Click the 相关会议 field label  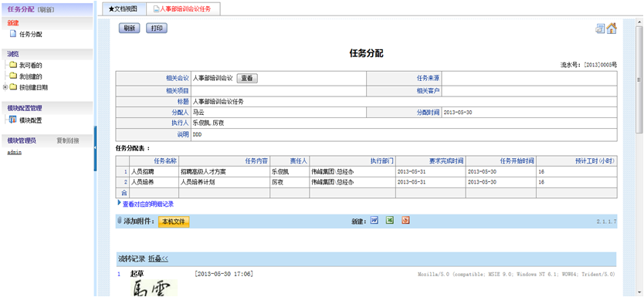pos(177,78)
